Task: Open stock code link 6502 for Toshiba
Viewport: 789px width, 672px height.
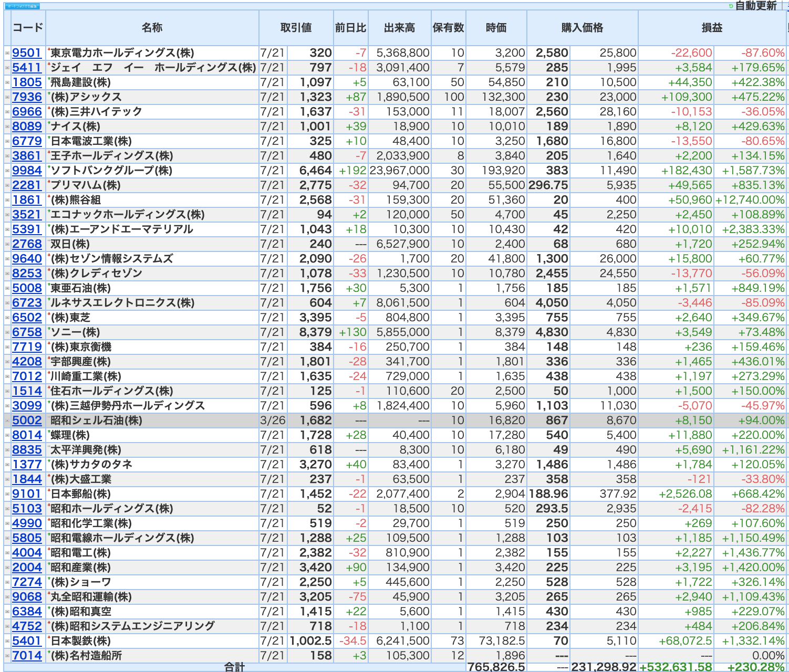Action: pos(27,318)
